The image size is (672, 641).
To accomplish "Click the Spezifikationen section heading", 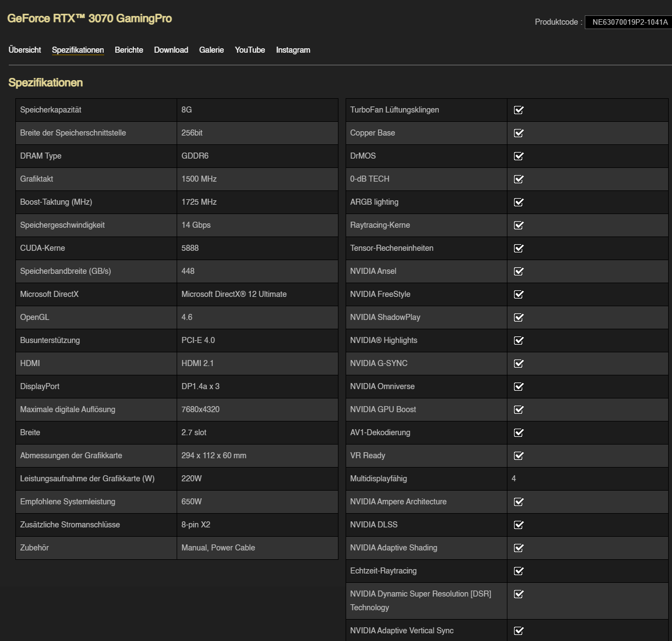I will (46, 83).
